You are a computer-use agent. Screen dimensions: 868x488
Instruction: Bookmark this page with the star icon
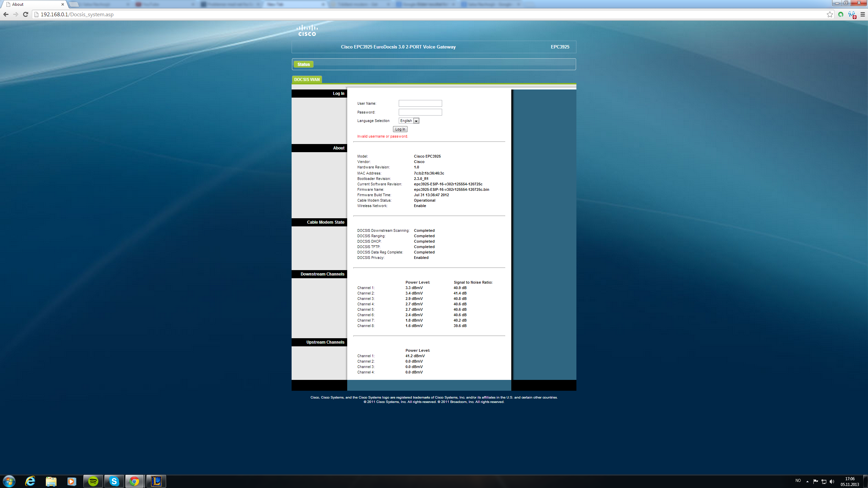[830, 14]
